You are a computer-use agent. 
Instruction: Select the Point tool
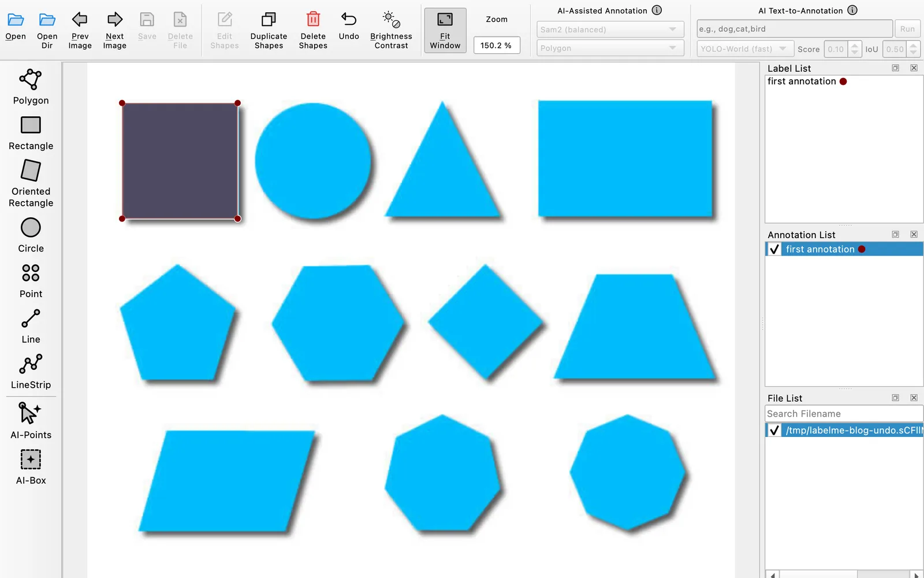pyautogui.click(x=31, y=281)
